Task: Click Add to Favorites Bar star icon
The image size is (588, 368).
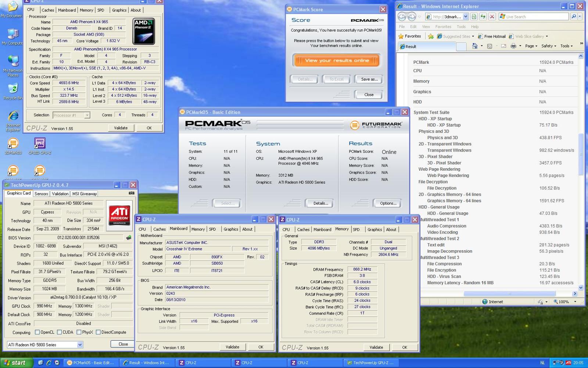Action: (x=430, y=36)
